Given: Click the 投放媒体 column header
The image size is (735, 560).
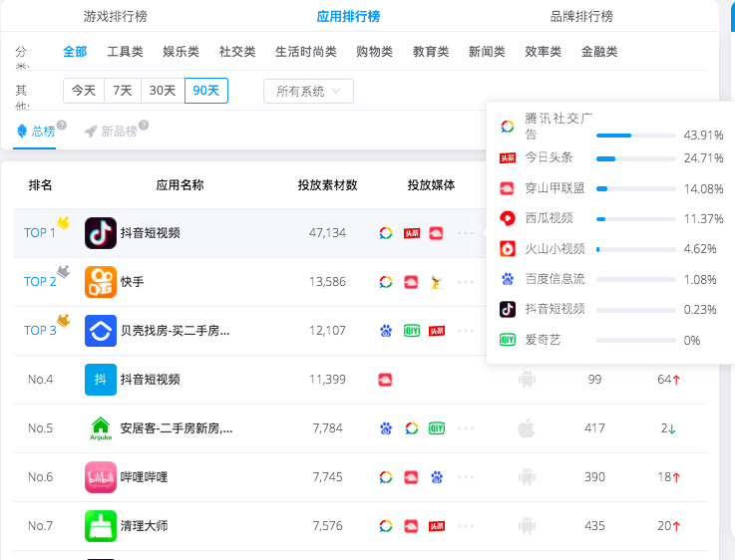Looking at the screenshot, I should [x=431, y=185].
